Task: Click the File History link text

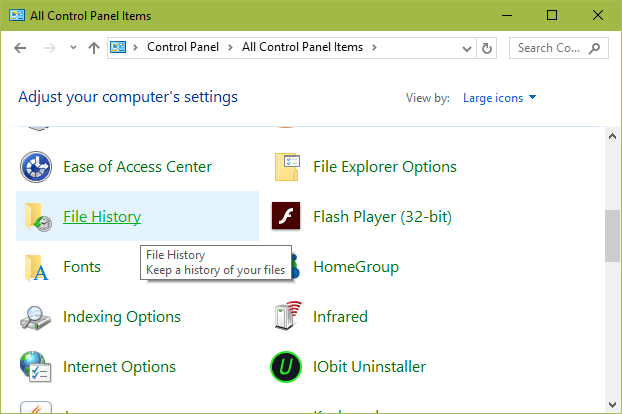Action: pos(102,217)
